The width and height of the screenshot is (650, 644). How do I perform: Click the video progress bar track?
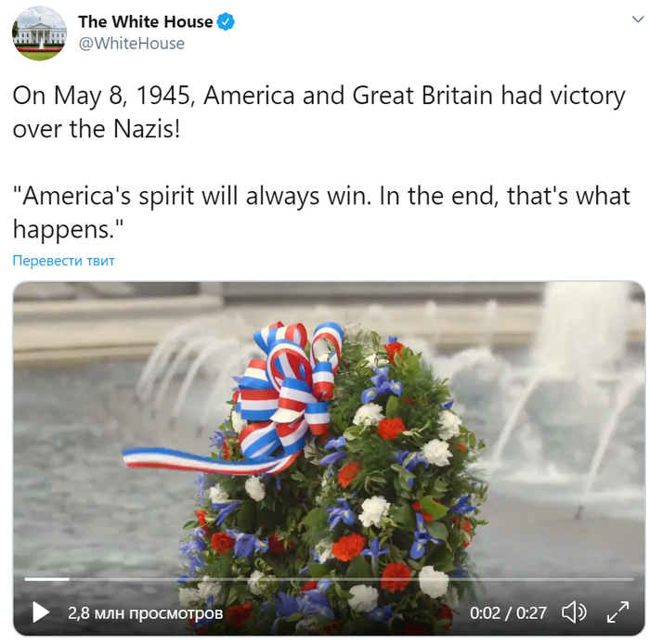pos(329,579)
